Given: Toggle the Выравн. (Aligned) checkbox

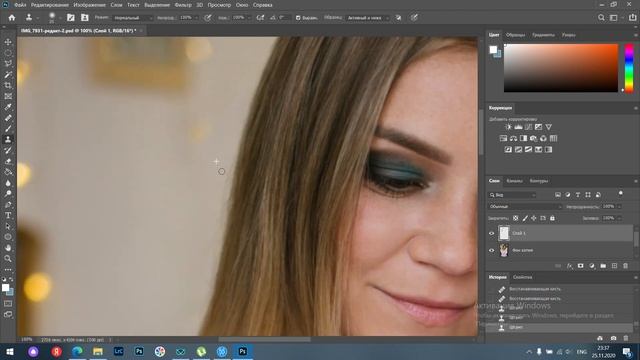Looking at the screenshot, I should coord(298,18).
